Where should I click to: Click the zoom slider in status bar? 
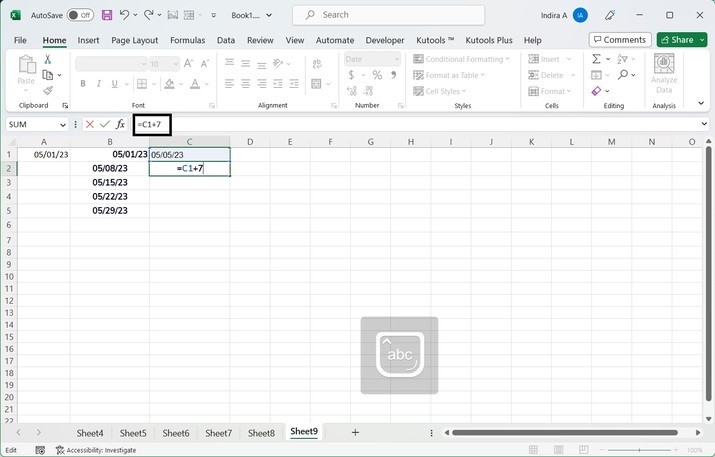(x=640, y=450)
